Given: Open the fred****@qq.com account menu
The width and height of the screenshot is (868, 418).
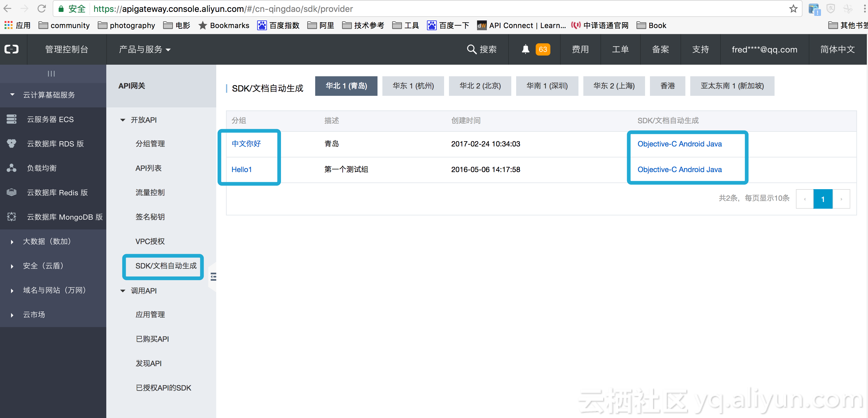Looking at the screenshot, I should coord(764,49).
